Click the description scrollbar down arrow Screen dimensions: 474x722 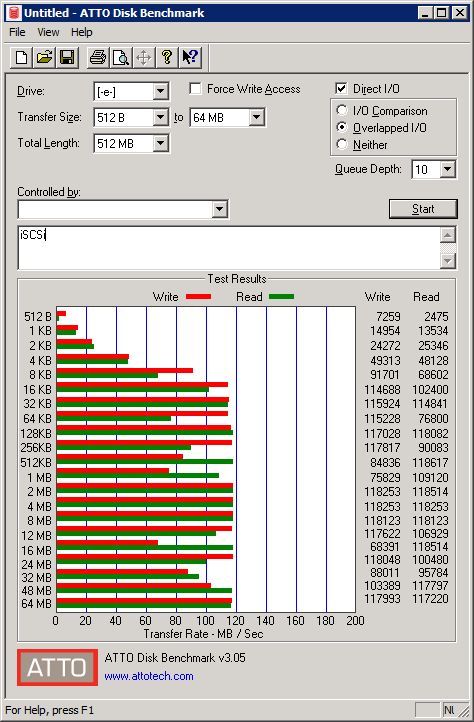(x=448, y=261)
